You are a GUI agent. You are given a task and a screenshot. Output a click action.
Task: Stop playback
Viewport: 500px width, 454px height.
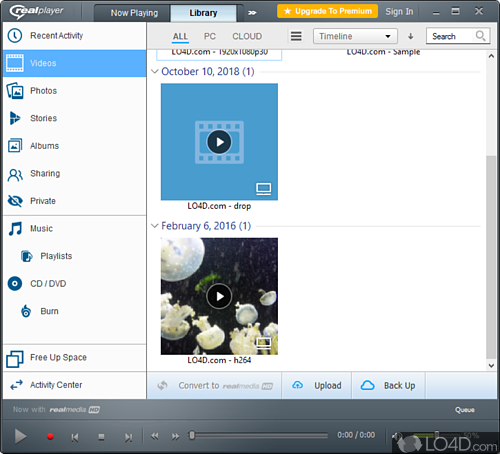tap(101, 437)
